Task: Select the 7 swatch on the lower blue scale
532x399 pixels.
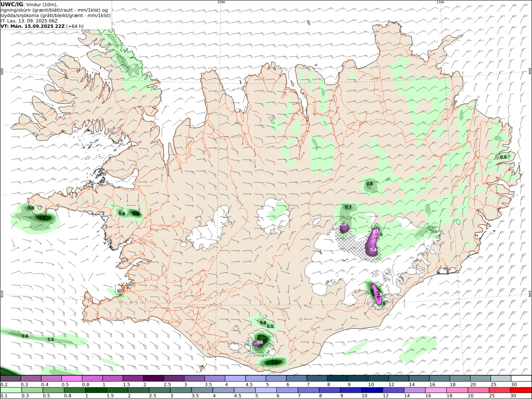Action: click(x=308, y=390)
